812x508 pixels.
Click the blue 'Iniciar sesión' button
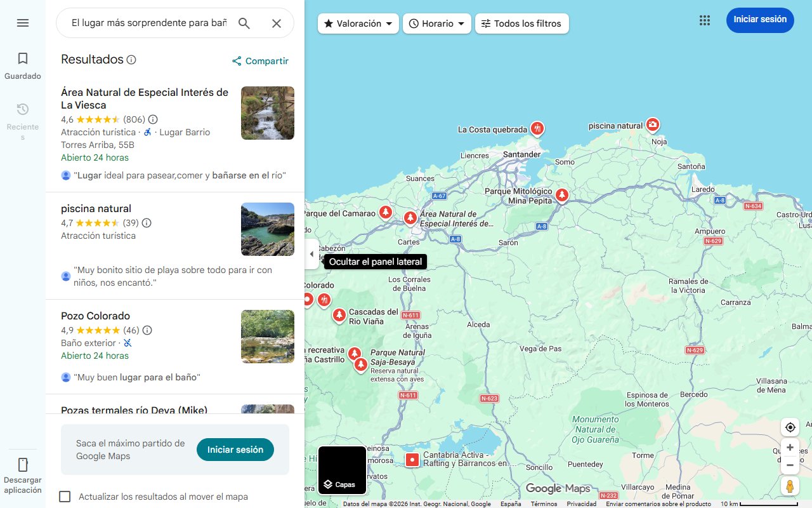[759, 20]
